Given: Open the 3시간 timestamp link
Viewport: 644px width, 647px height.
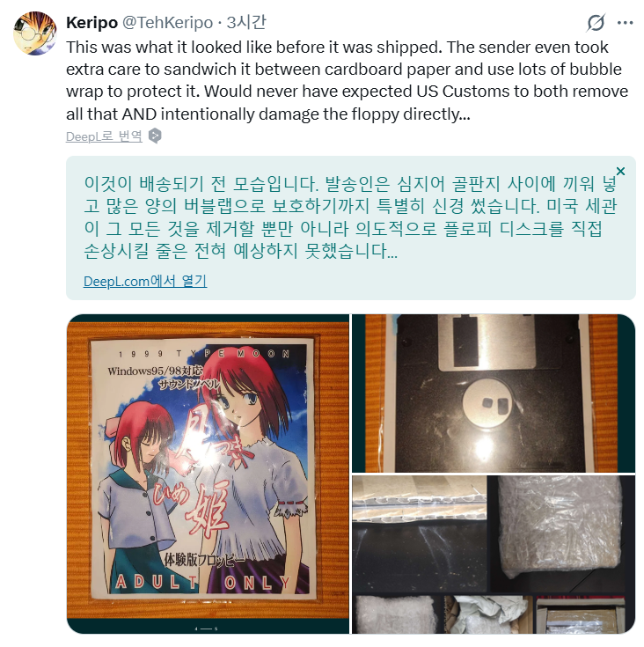Looking at the screenshot, I should click(246, 22).
